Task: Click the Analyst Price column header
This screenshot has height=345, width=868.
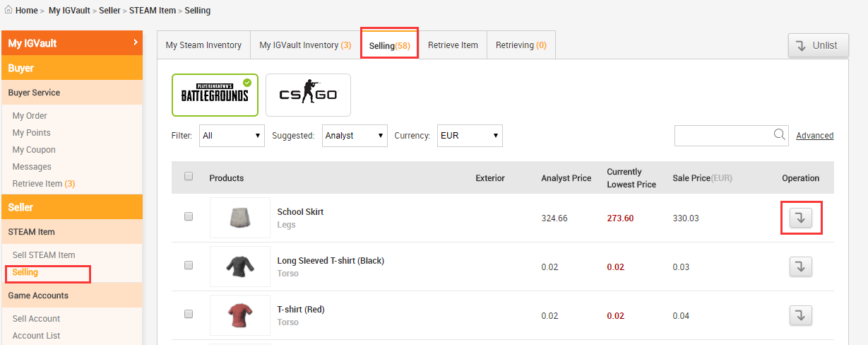Action: coord(566,178)
